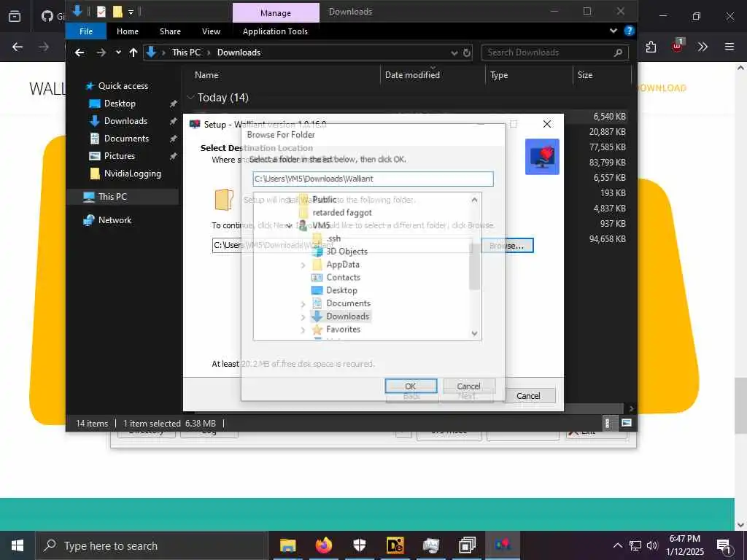Open Explorer help question mark icon
The image size is (747, 560).
pyautogui.click(x=630, y=31)
